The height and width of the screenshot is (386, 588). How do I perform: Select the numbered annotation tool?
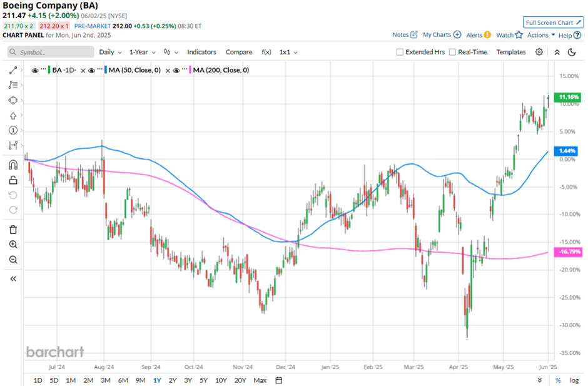point(13,130)
